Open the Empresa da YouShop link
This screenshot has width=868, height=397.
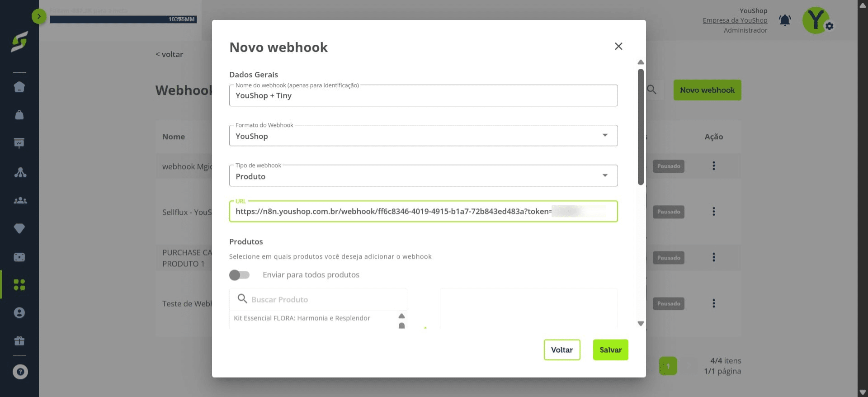point(735,20)
